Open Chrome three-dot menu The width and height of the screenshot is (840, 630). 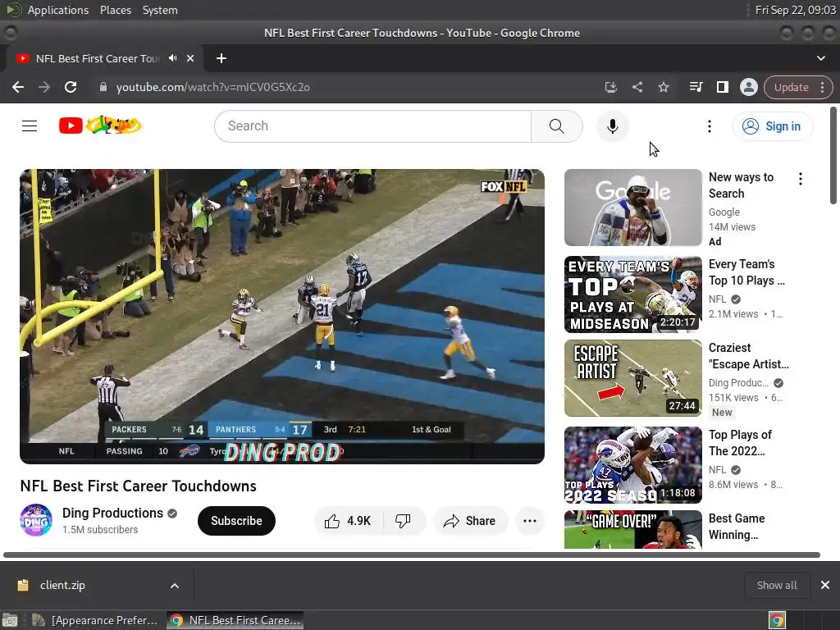coord(822,87)
